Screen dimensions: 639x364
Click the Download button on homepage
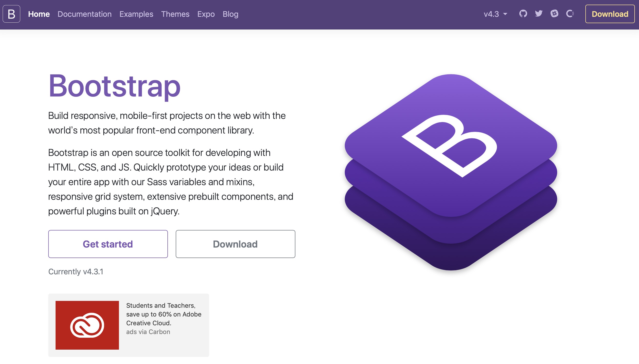(x=235, y=244)
